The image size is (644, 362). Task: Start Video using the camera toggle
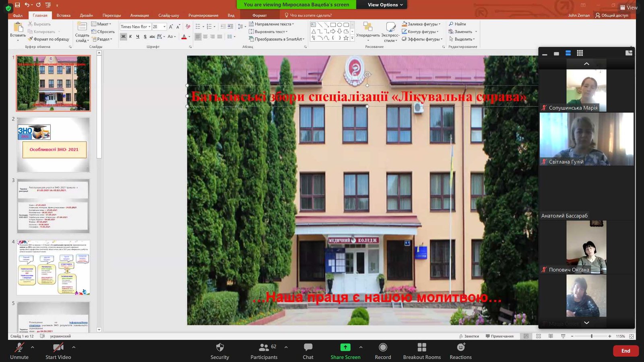click(58, 348)
